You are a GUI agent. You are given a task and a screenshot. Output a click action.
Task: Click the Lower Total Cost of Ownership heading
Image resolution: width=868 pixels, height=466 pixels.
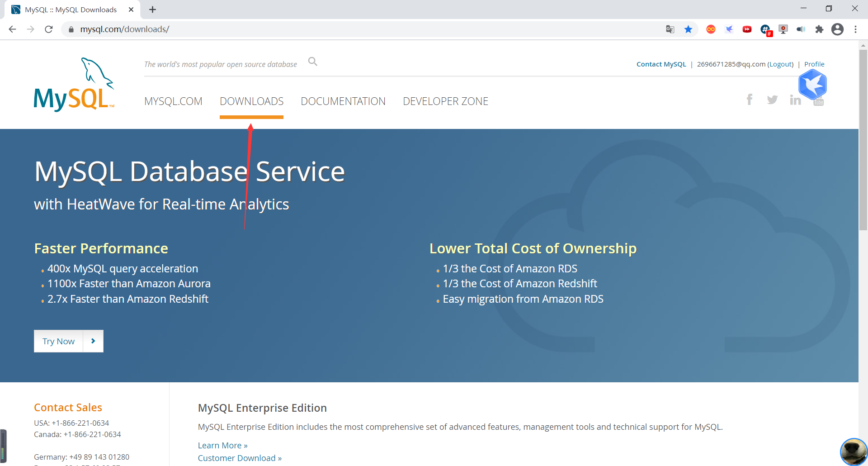click(x=533, y=248)
